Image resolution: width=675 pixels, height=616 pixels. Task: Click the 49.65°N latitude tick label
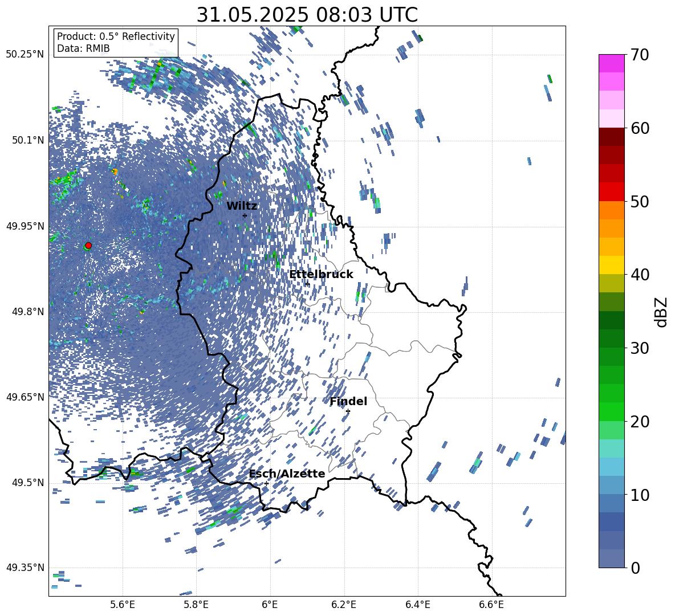pyautogui.click(x=25, y=397)
